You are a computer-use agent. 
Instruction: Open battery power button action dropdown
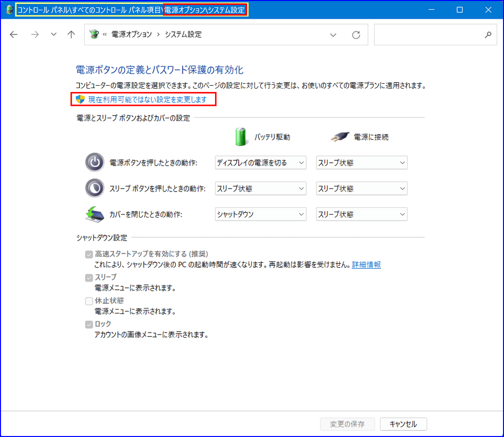pyautogui.click(x=260, y=162)
